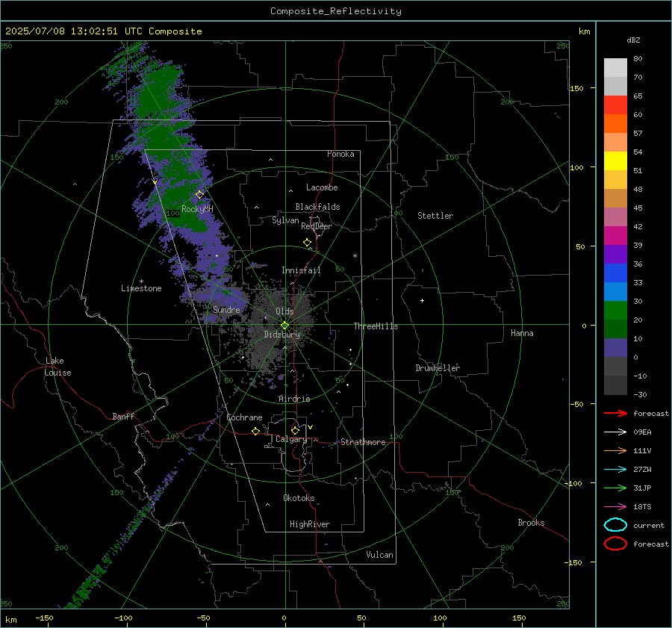
Task: Click the Calgary city label
Action: click(x=291, y=439)
